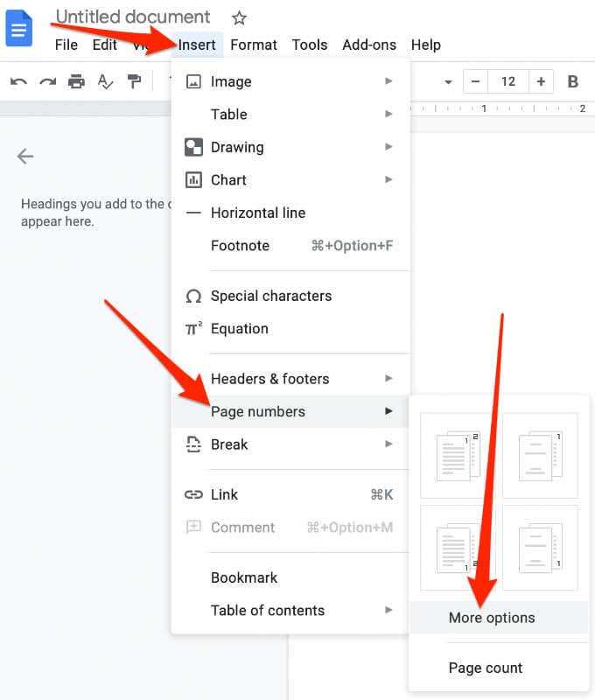Insert a Horizontal line
The image size is (595, 700).
pos(290,213)
